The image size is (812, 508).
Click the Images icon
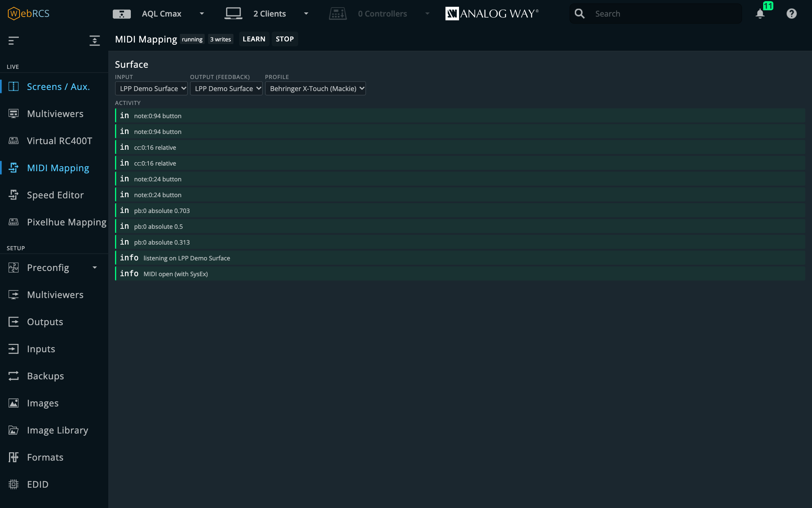click(x=14, y=403)
